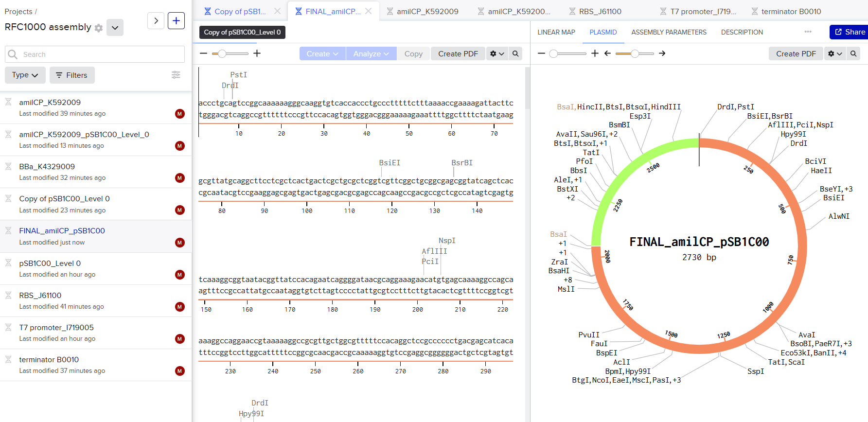Open the Type filter dropdown
The height and width of the screenshot is (422, 868).
25,75
